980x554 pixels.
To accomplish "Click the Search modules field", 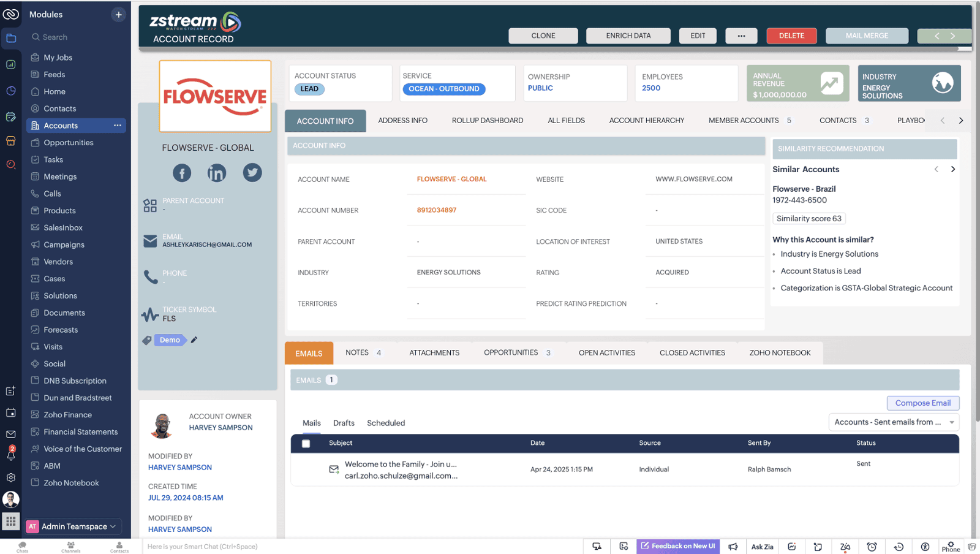I will [77, 37].
